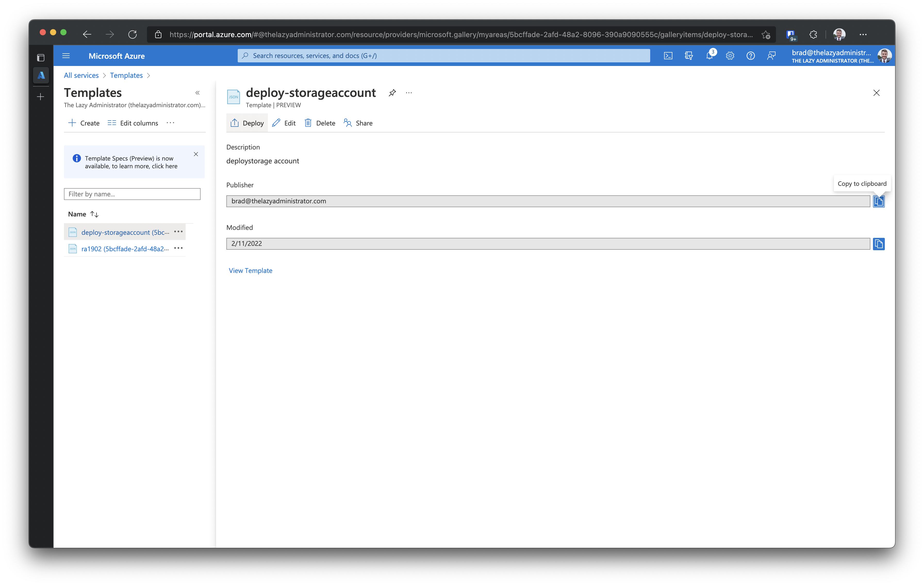Reload the browser page
The image size is (924, 586).
tap(132, 35)
